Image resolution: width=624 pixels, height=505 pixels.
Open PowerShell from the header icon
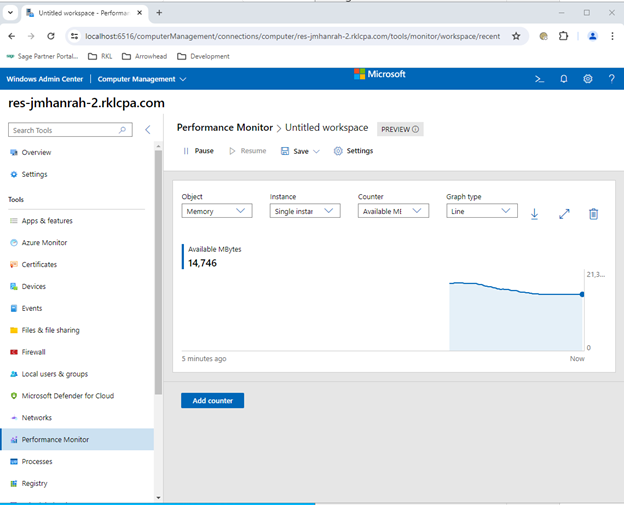(x=539, y=79)
